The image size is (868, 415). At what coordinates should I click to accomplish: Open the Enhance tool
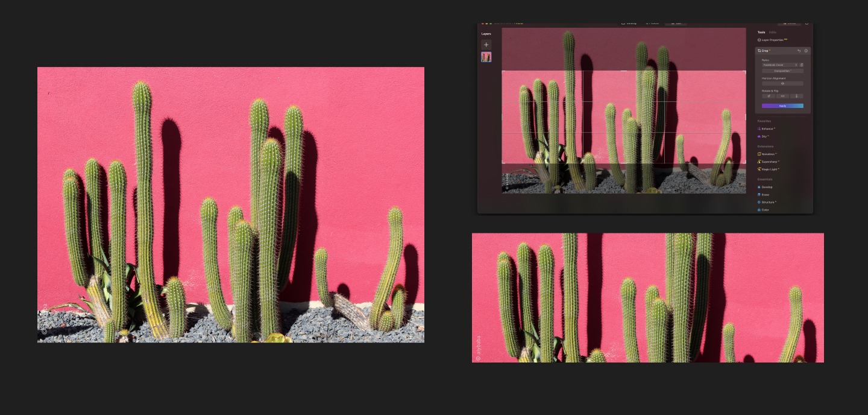coord(767,128)
